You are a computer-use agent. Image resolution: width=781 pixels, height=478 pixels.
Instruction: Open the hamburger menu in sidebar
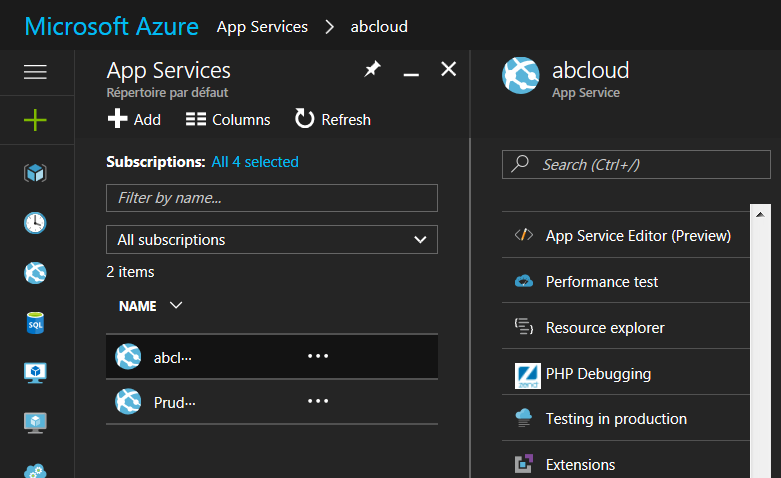35,72
